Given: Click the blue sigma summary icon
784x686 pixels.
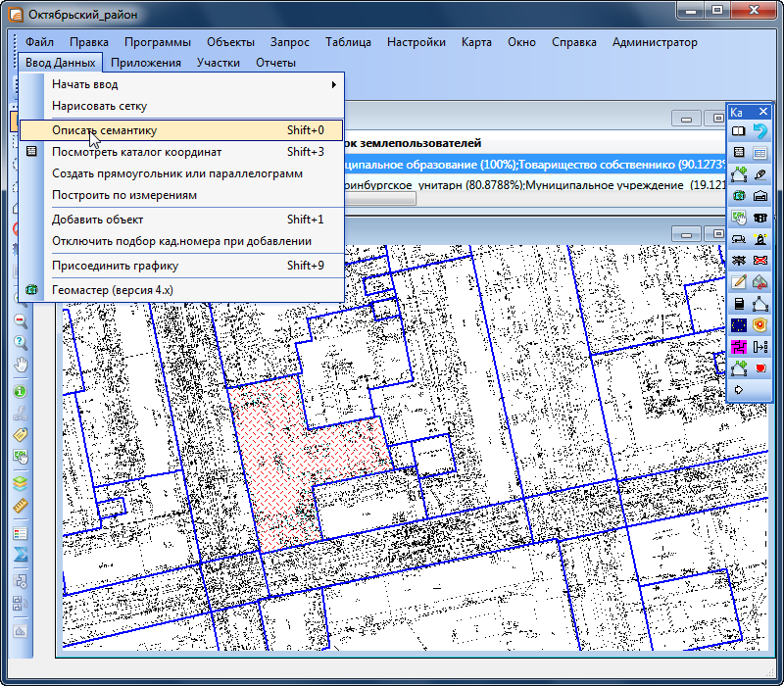Looking at the screenshot, I should click(x=20, y=555).
